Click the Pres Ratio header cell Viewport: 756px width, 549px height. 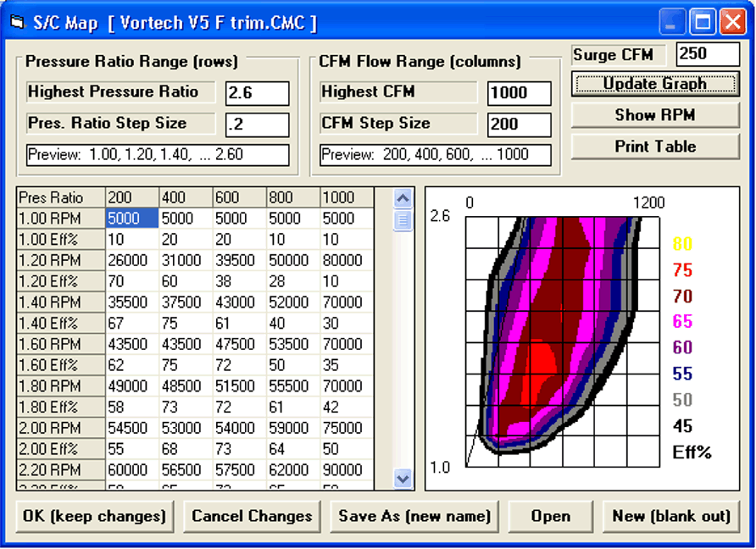point(61,197)
